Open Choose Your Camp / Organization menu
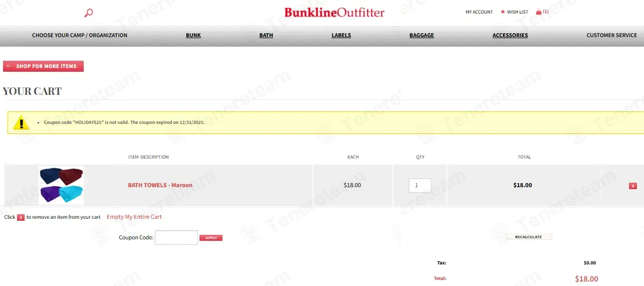 [80, 36]
